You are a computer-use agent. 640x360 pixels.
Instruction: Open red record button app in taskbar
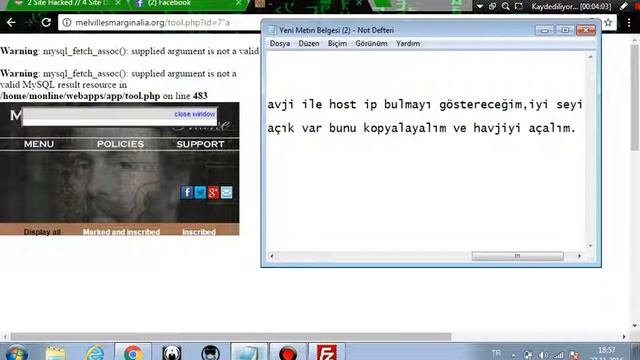click(x=288, y=353)
